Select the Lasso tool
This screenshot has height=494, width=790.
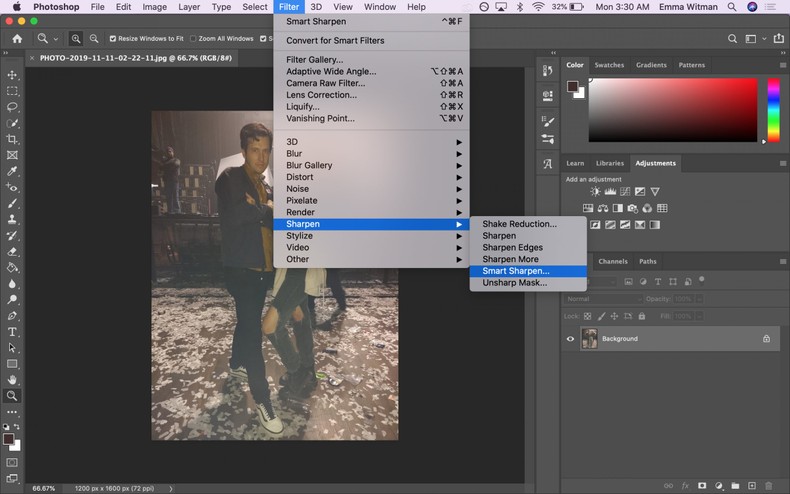(12, 107)
